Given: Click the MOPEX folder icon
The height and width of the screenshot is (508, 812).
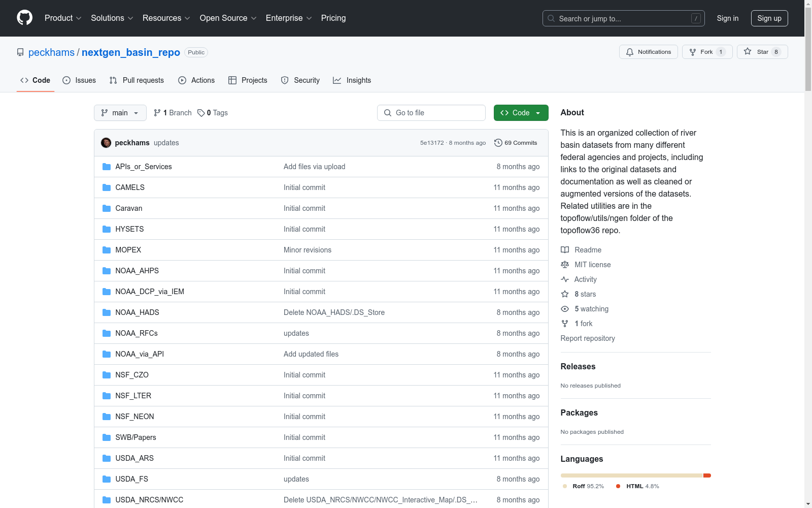Looking at the screenshot, I should coord(107,250).
